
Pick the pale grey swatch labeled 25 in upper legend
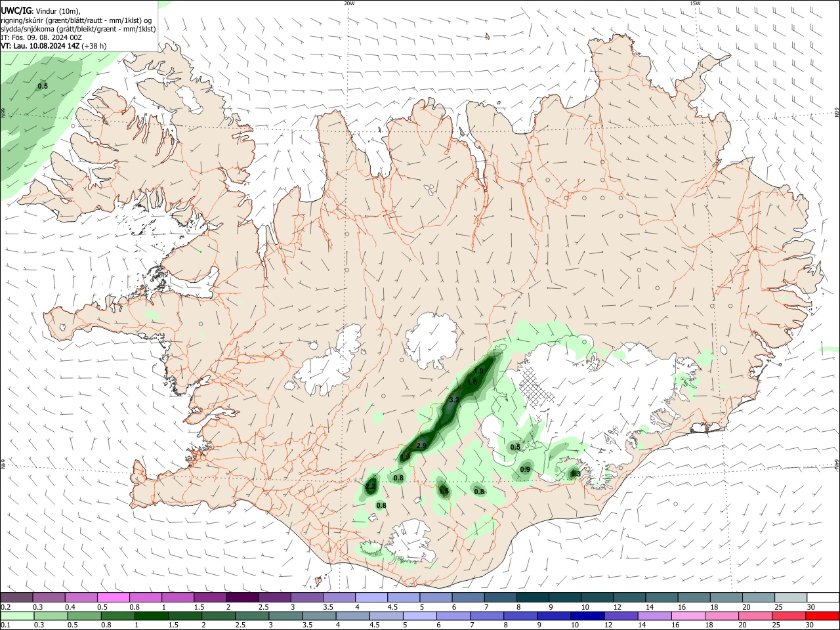coord(791,597)
